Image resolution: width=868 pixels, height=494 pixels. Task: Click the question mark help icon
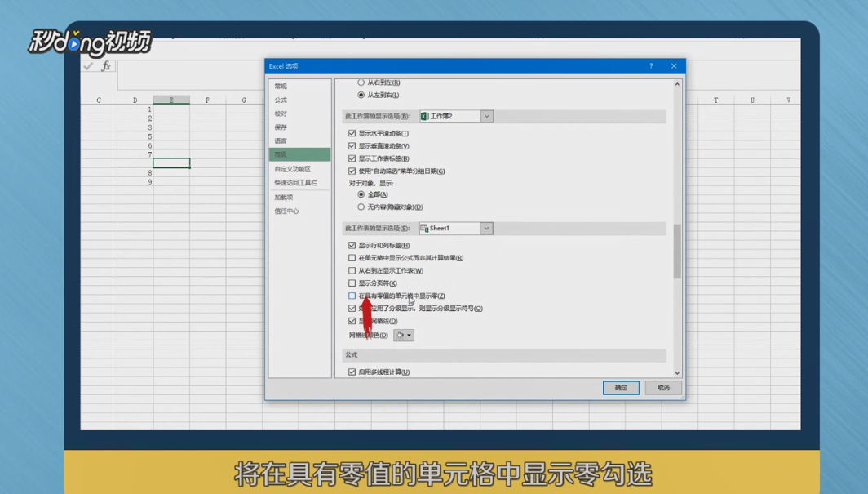651,66
